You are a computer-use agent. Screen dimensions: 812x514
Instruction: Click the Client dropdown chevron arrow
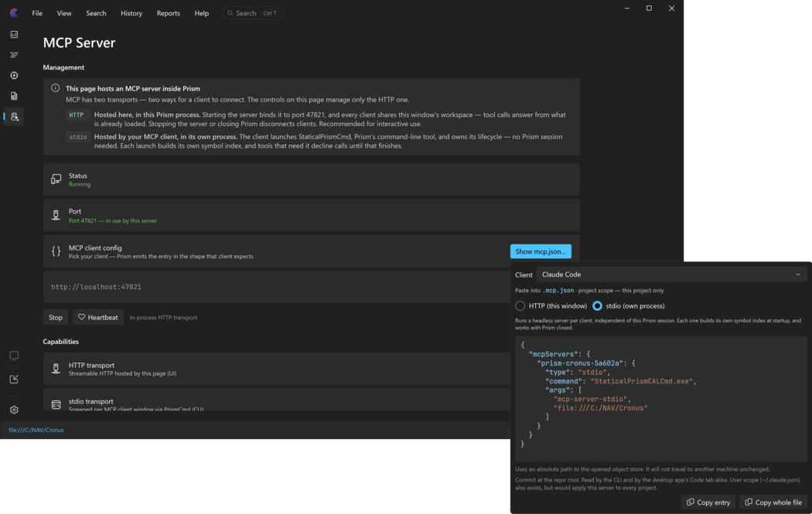click(x=798, y=274)
